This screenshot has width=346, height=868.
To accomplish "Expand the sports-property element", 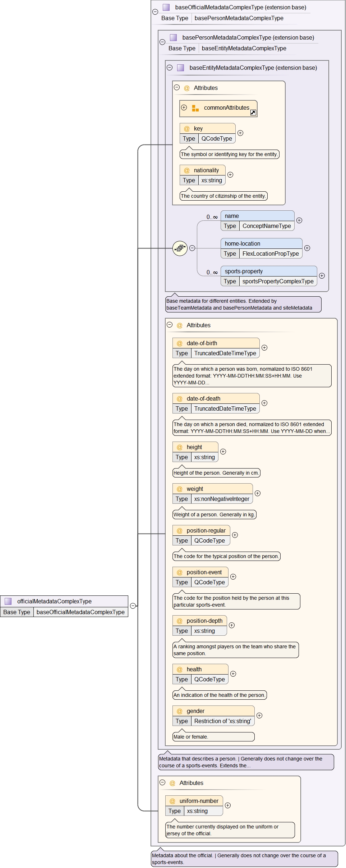I will pyautogui.click(x=322, y=276).
